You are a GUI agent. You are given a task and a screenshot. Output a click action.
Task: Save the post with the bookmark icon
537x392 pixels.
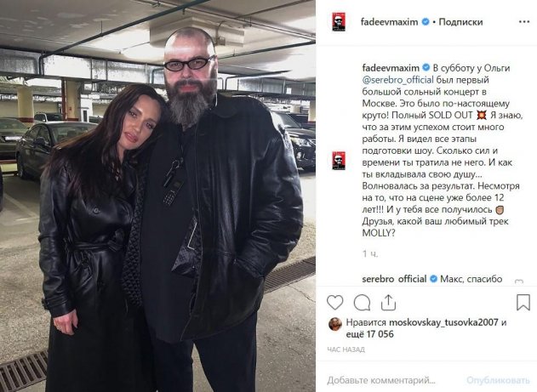click(523, 303)
